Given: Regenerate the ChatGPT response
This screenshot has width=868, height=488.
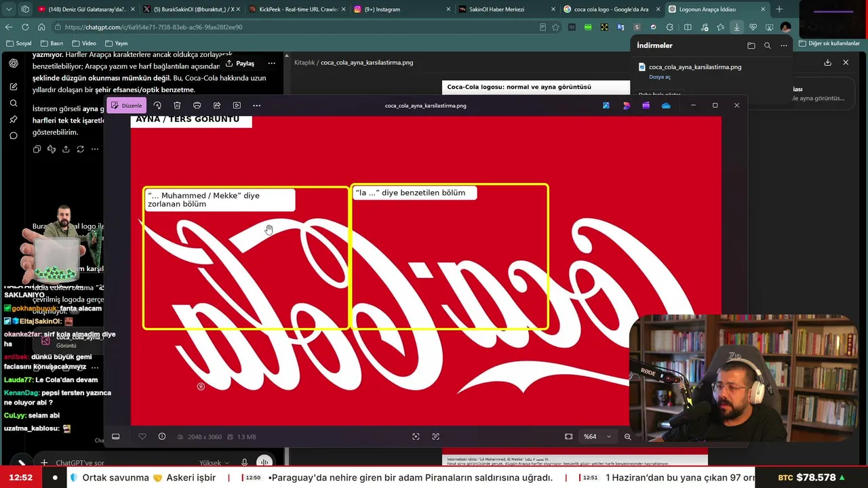Looking at the screenshot, I should 80,149.
